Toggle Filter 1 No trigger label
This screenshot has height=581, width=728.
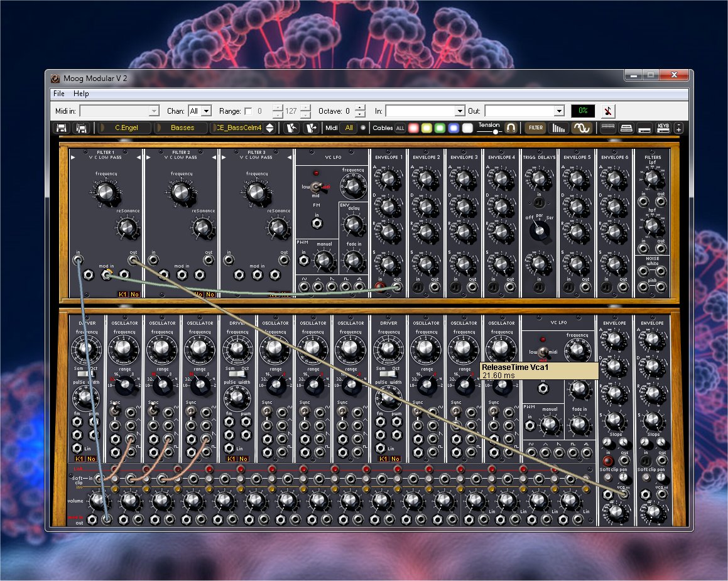click(134, 294)
